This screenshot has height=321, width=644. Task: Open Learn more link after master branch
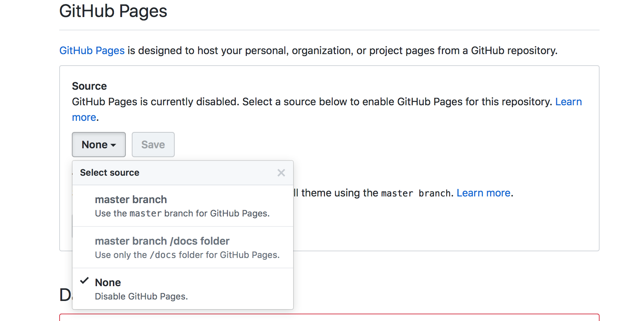coord(483,193)
